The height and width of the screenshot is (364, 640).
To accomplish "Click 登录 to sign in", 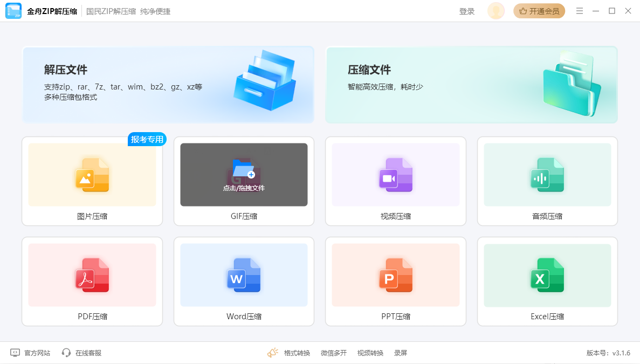I will [467, 11].
